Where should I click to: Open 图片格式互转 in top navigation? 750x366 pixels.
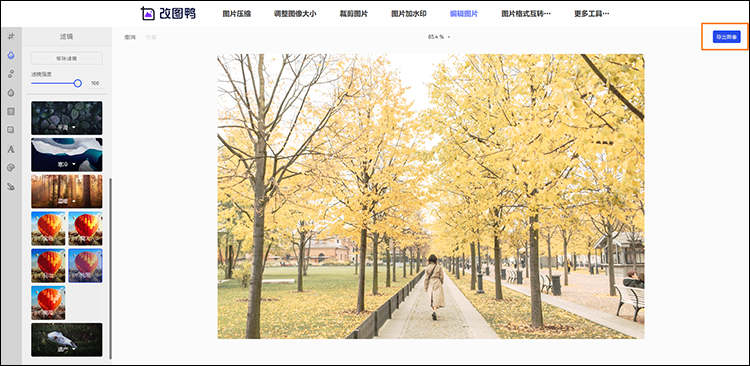526,14
